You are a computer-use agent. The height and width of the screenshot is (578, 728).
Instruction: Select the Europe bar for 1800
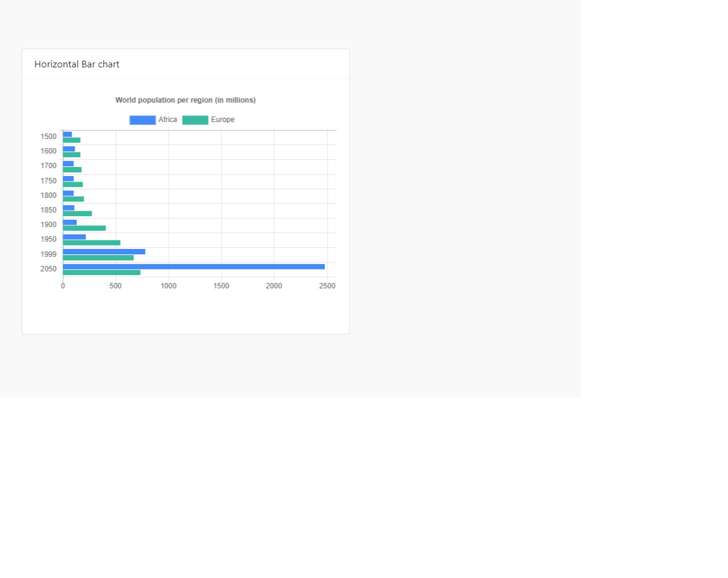click(x=73, y=199)
